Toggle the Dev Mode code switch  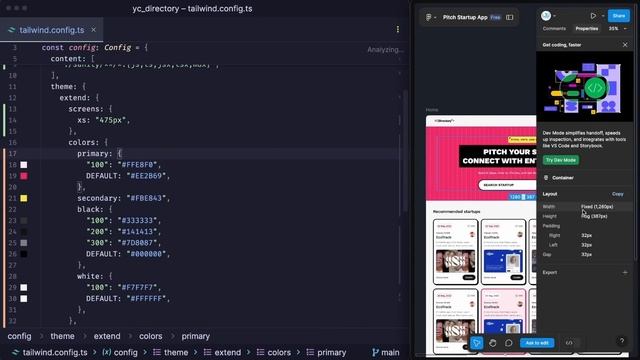click(569, 343)
